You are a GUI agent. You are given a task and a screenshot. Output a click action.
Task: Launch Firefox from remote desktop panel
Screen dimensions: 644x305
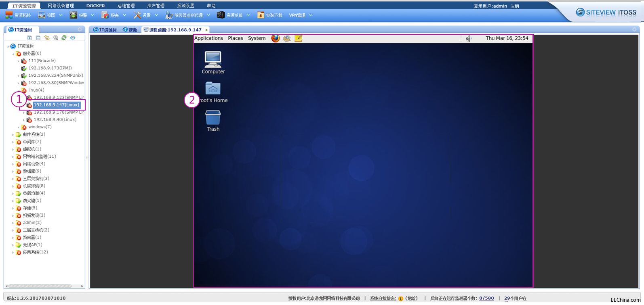tap(275, 38)
